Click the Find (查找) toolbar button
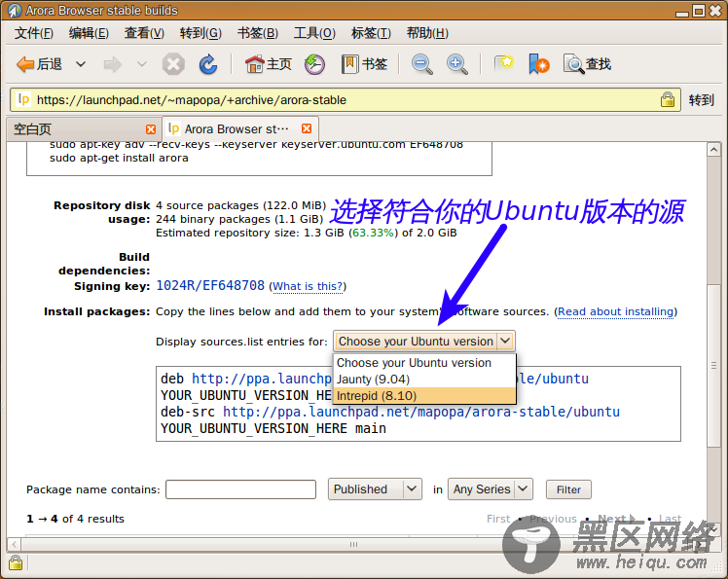This screenshot has width=728, height=579. (587, 64)
